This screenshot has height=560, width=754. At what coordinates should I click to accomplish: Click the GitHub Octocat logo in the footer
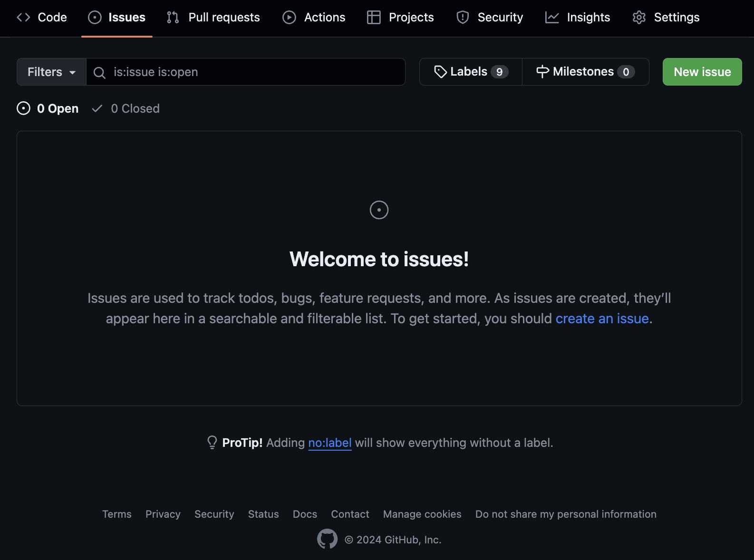(327, 539)
